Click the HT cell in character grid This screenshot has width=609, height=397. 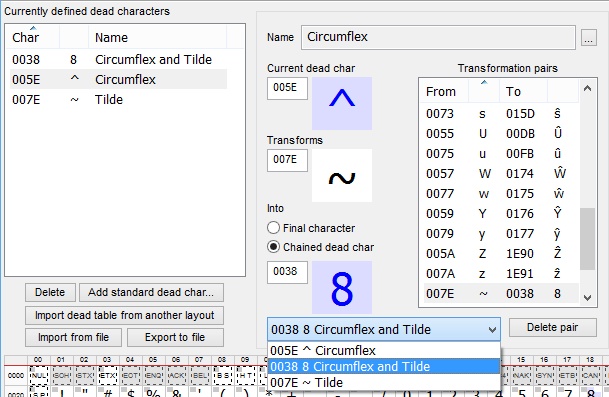coord(245,376)
